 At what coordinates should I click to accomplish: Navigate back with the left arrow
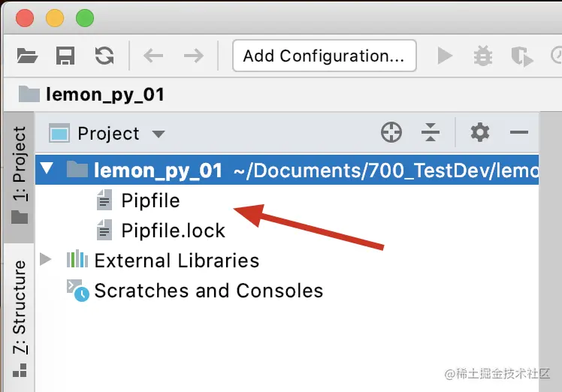tap(153, 56)
